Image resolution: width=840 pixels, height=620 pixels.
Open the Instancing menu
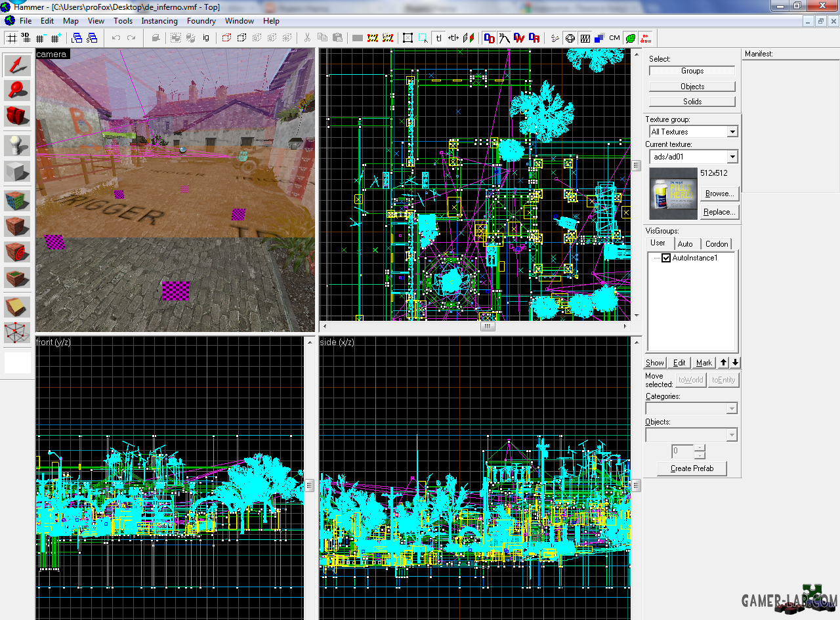(159, 21)
